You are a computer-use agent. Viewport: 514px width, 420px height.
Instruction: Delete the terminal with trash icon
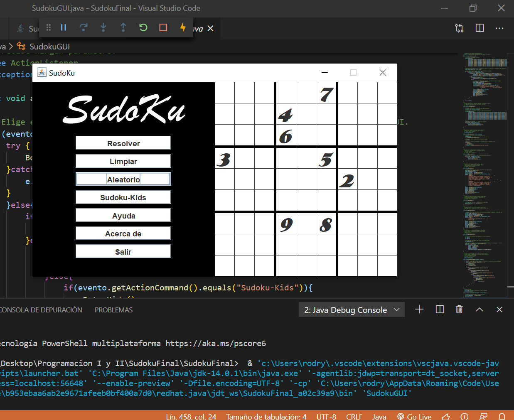pyautogui.click(x=459, y=309)
